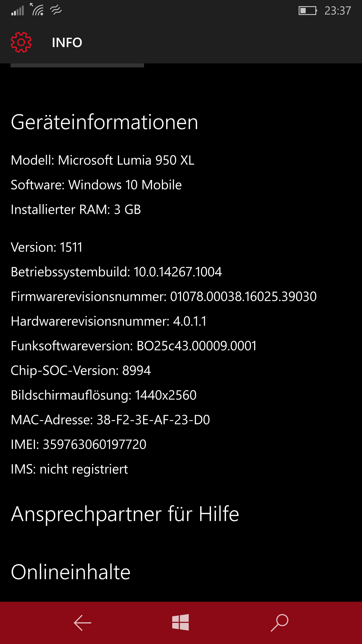Tap the 23:37 clock display
362x644 pixels.
click(338, 11)
